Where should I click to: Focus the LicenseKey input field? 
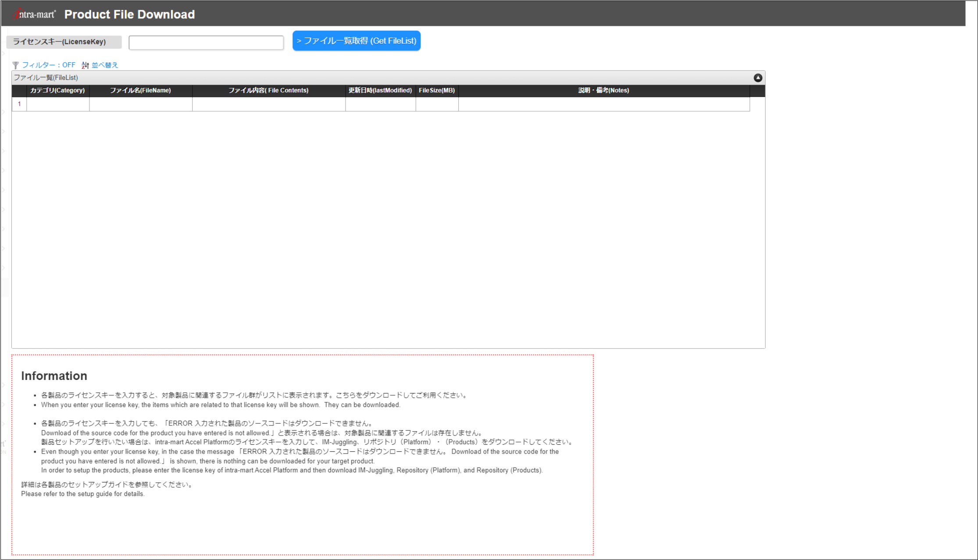tap(206, 43)
